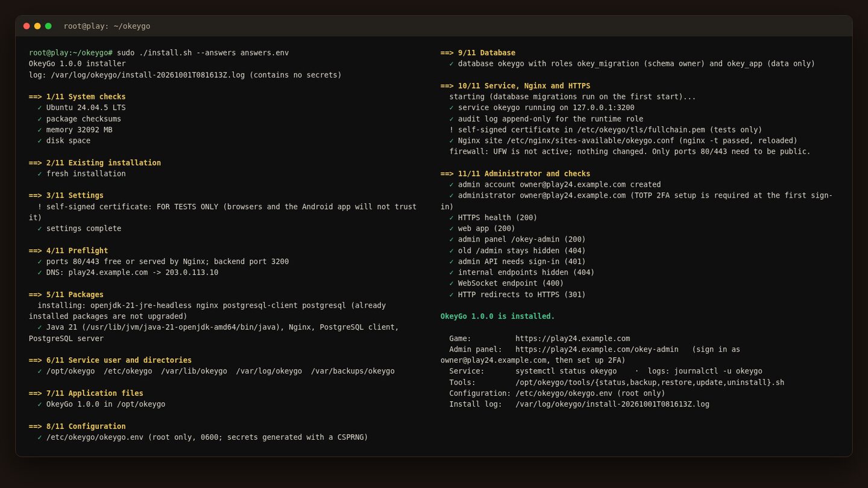Image resolution: width=868 pixels, height=488 pixels.
Task: Click the 'disk space' line
Action: (x=64, y=140)
